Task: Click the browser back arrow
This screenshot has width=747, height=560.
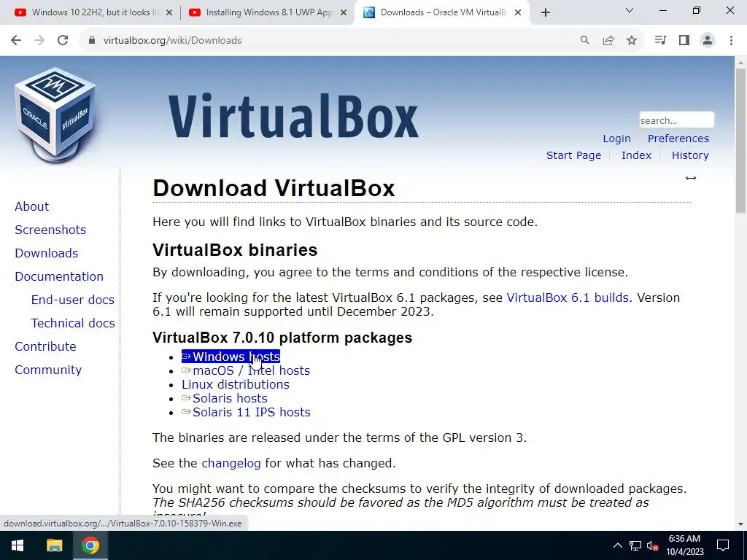Action: [x=16, y=41]
